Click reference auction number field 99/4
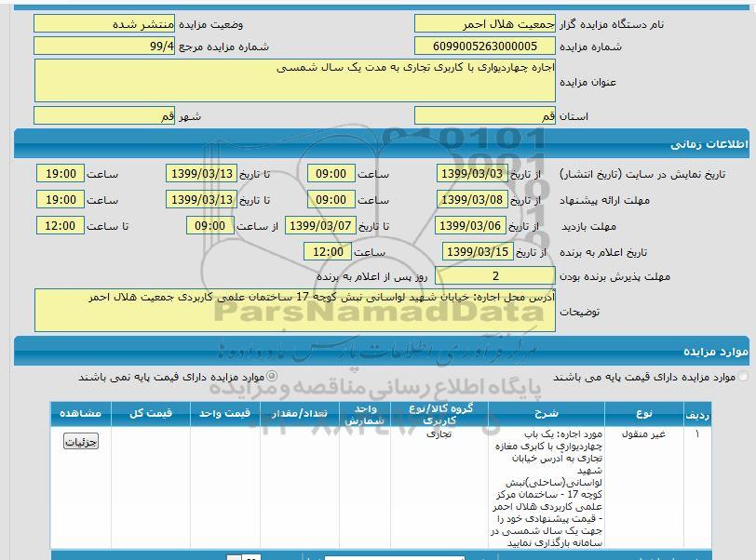 click(104, 47)
